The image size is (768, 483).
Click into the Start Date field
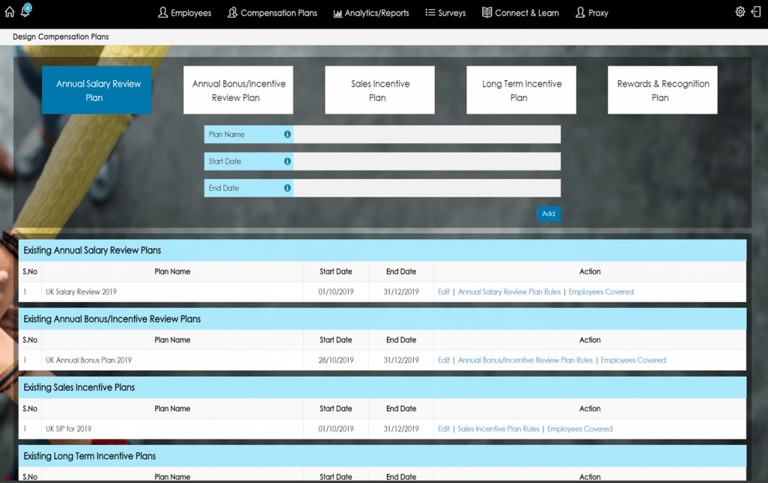pos(426,161)
